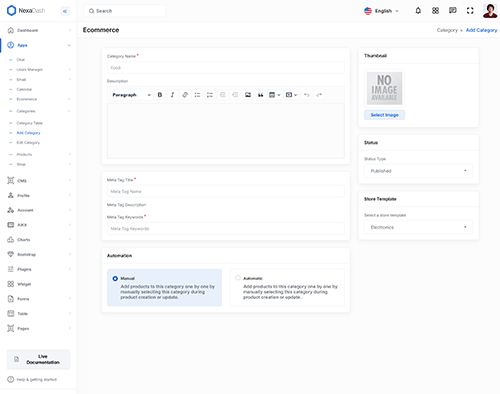Open the notifications bell
Image resolution: width=500 pixels, height=394 pixels.
418,11
